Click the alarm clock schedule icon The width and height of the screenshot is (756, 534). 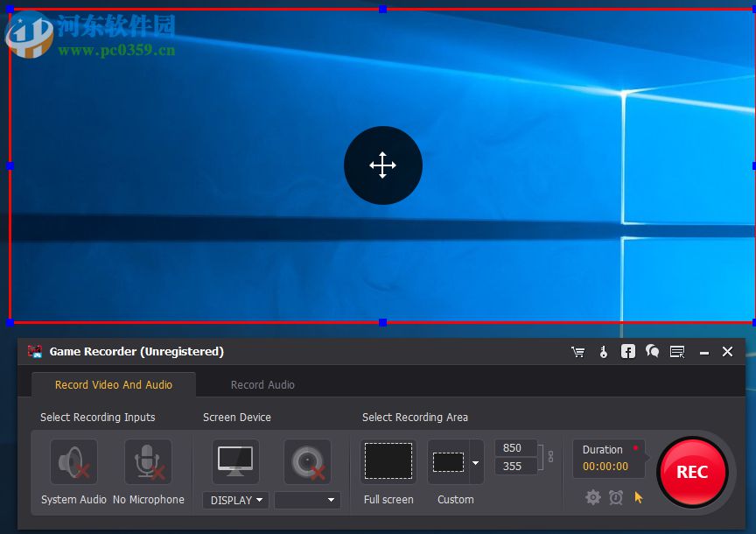click(616, 497)
